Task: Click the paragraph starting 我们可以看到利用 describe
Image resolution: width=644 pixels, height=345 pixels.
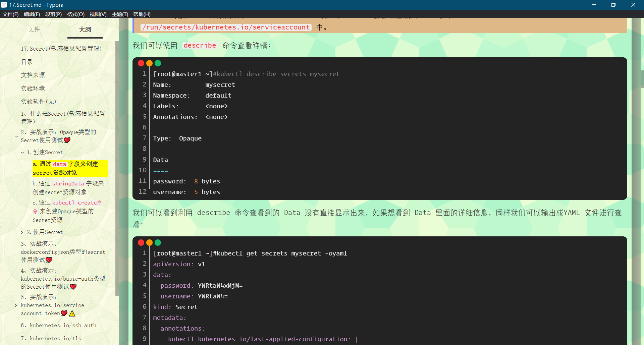Action: tap(377, 218)
